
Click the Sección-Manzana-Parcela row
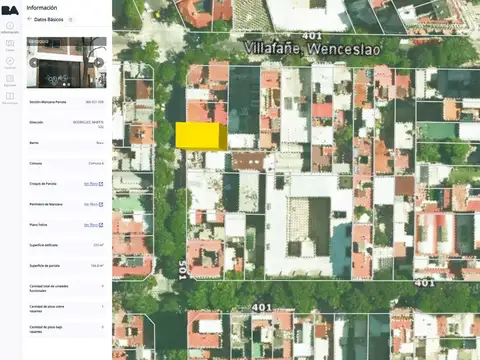coord(66,102)
